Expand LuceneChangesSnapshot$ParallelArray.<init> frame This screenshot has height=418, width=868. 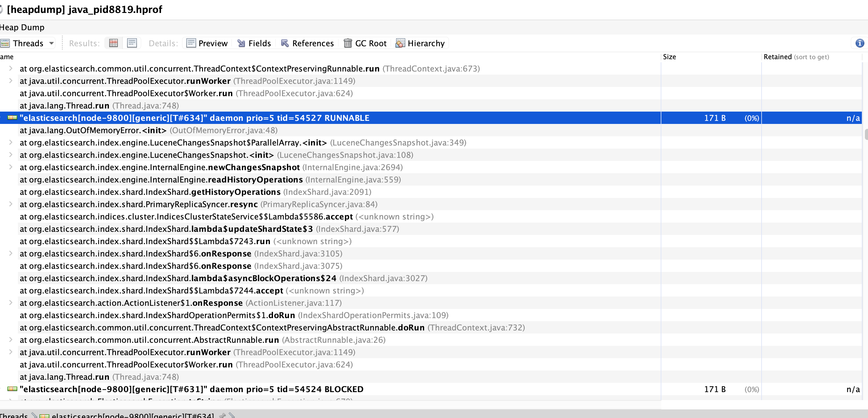coord(11,142)
